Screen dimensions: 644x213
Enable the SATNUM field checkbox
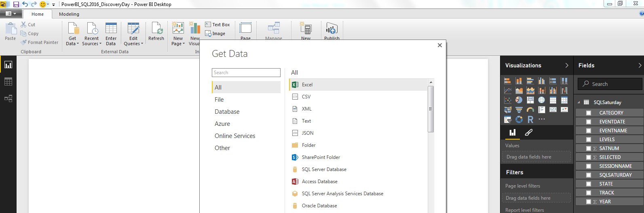[589, 148]
